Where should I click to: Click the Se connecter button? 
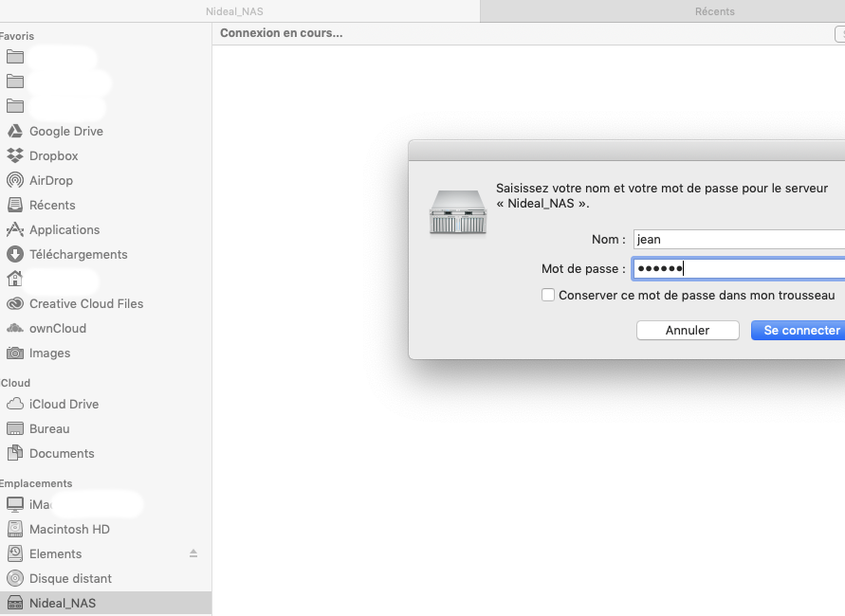click(800, 330)
